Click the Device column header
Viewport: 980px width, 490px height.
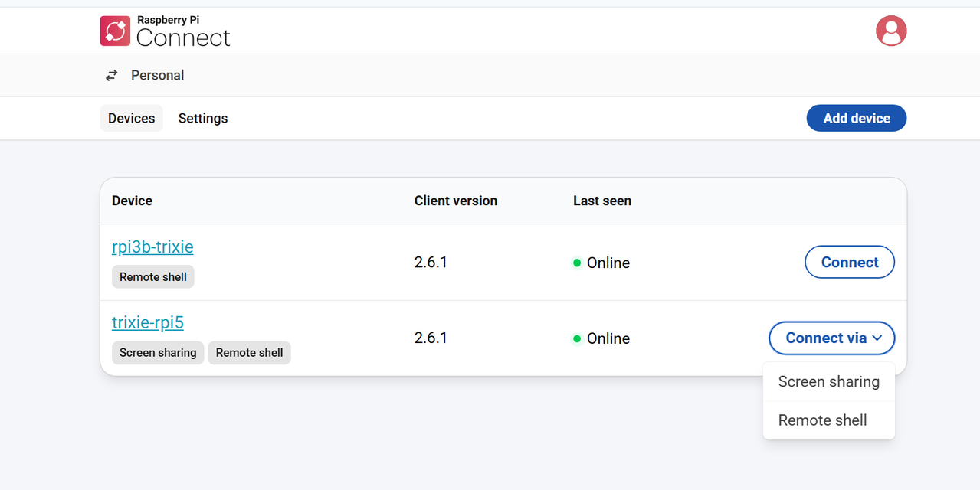132,201
